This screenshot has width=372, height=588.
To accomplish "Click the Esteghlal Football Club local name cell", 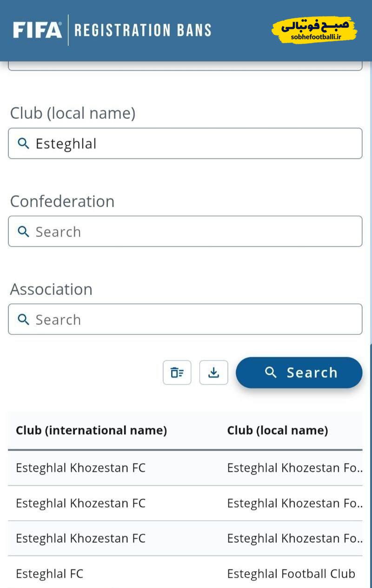I will 291,574.
